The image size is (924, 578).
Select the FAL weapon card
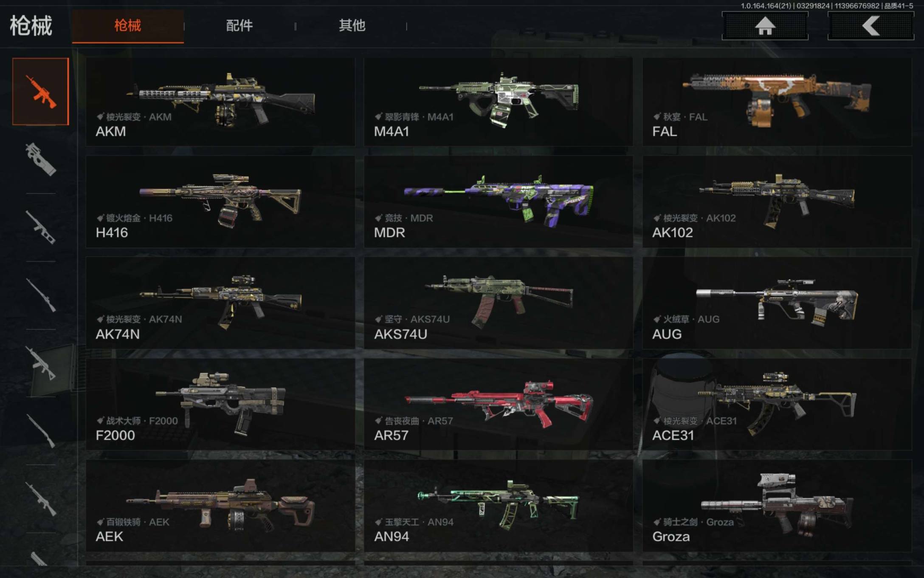(777, 102)
